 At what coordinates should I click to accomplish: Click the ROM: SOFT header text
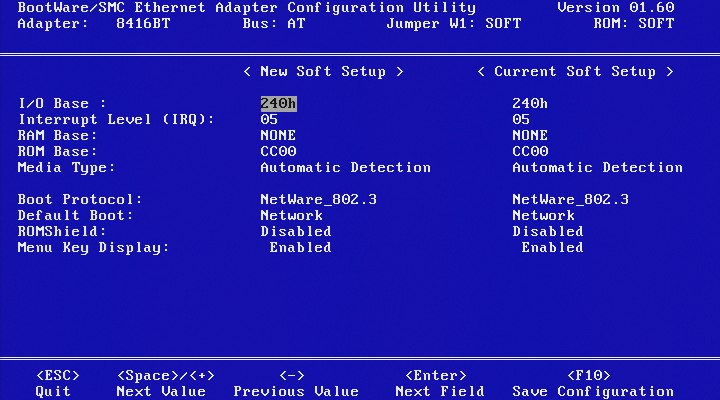pos(634,24)
